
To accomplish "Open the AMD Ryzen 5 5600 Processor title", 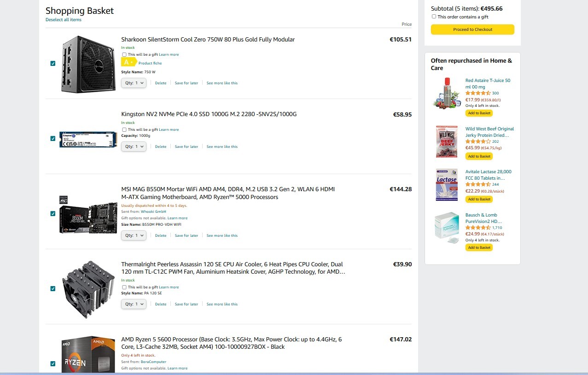I will [x=231, y=343].
